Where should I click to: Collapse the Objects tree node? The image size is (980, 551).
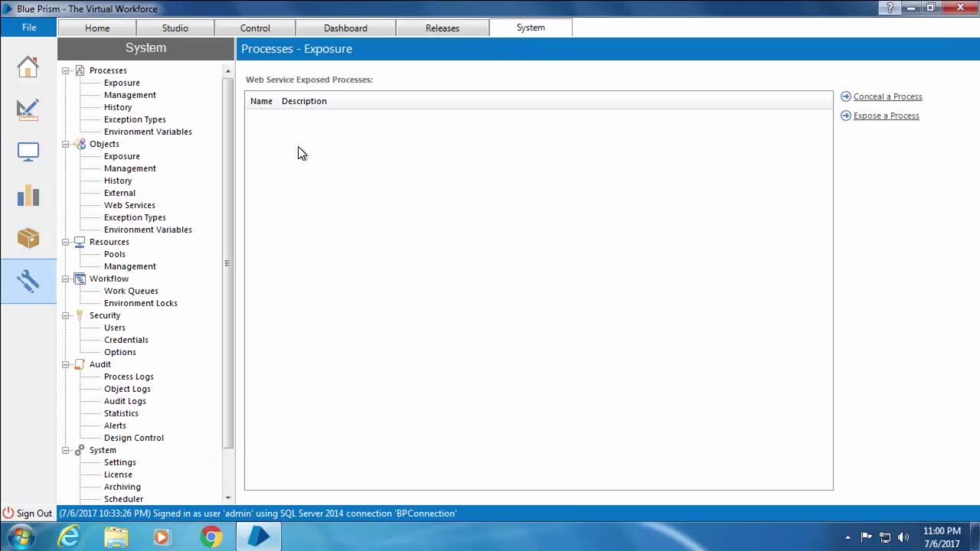(x=66, y=144)
